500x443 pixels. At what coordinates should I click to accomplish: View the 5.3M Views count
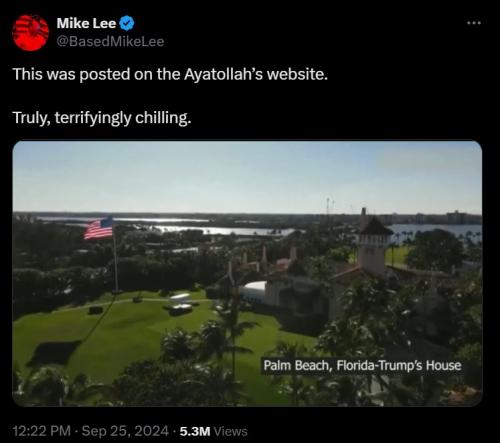pos(213,431)
